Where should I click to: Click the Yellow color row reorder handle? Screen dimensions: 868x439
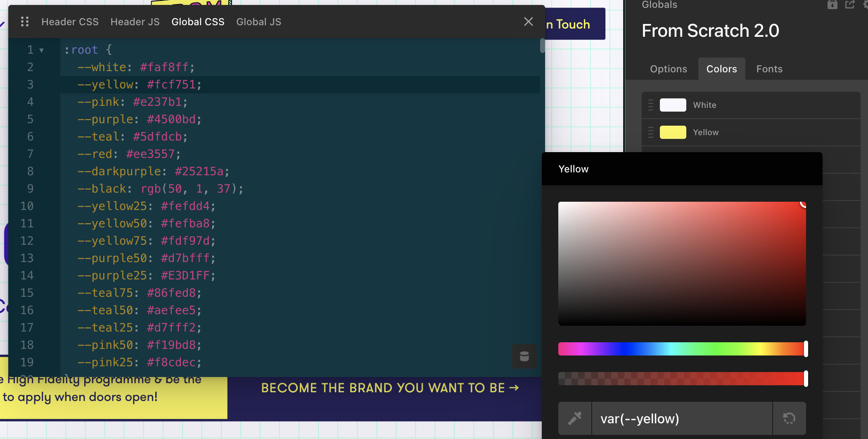[651, 132]
